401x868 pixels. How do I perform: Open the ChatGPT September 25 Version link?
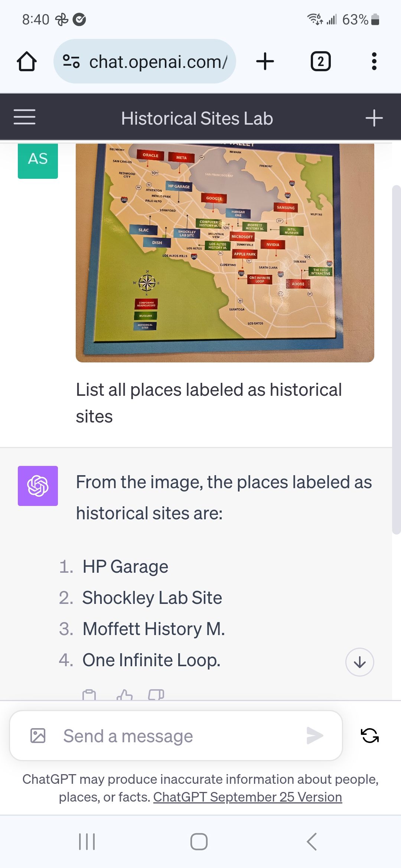tap(247, 797)
